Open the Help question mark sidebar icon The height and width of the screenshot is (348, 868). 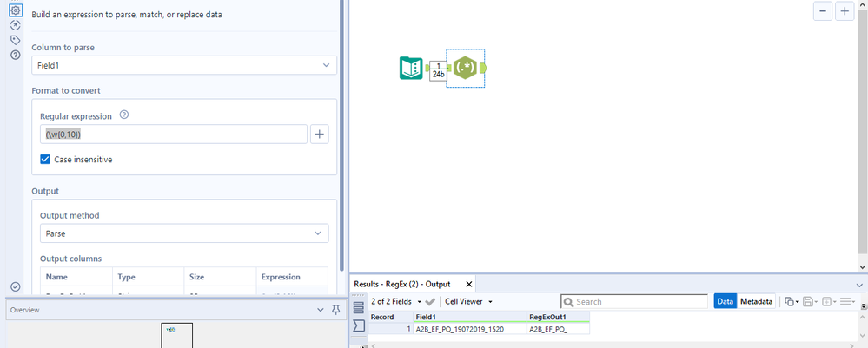coord(16,55)
